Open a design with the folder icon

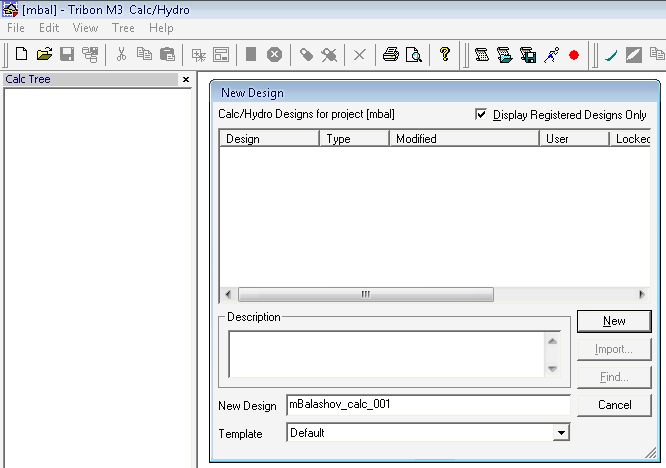pyautogui.click(x=44, y=54)
